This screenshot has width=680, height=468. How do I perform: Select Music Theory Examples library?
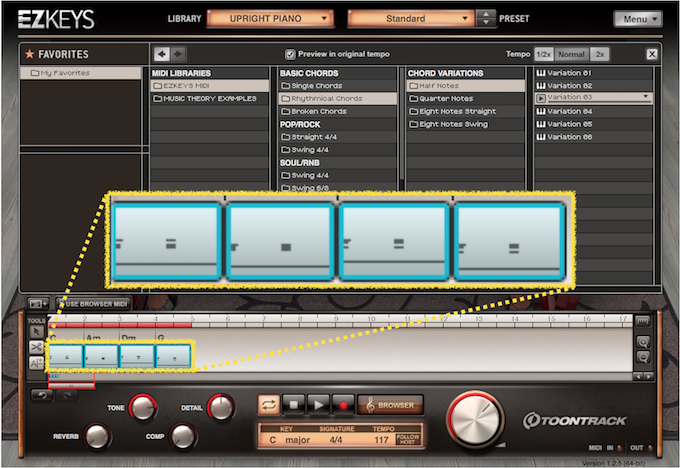[210, 98]
